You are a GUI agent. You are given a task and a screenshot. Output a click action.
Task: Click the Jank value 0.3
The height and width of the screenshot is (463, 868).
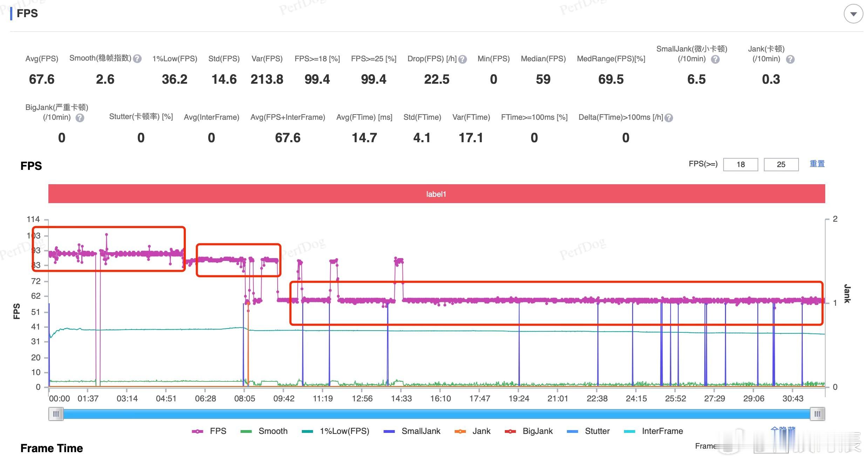click(771, 80)
